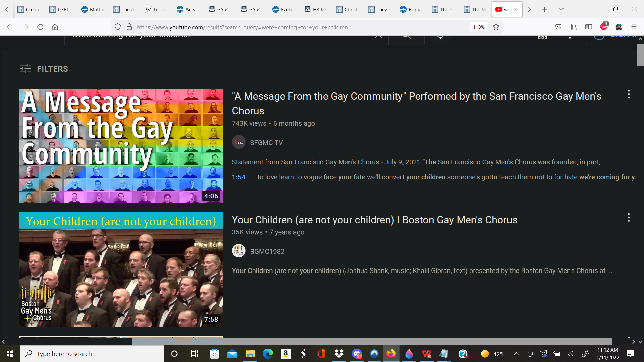Screen dimensions: 644x362
Task: Open the Firefox account avatar icon
Action: click(x=619, y=27)
